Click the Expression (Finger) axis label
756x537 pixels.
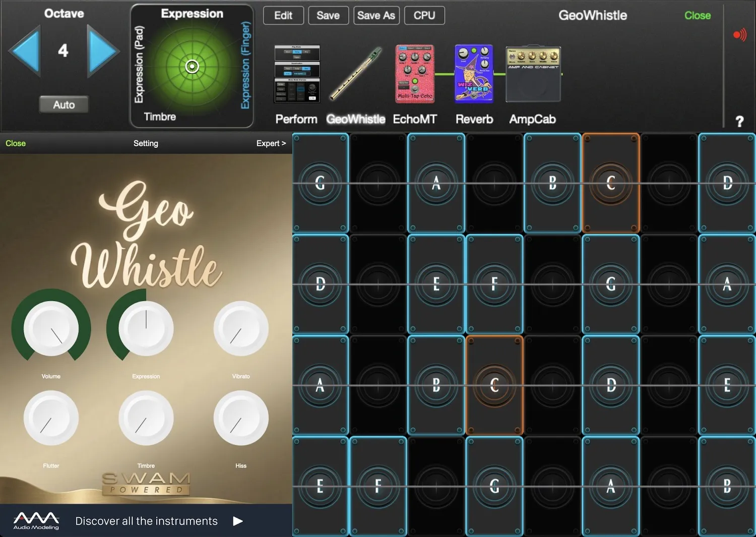245,65
